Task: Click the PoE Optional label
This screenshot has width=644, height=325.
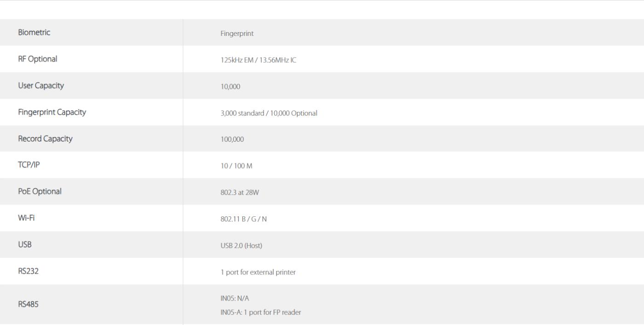Action: (40, 192)
